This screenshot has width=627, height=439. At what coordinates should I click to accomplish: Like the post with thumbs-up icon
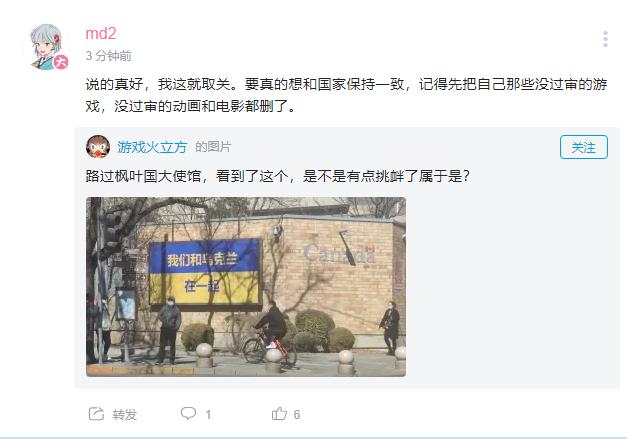pos(279,413)
